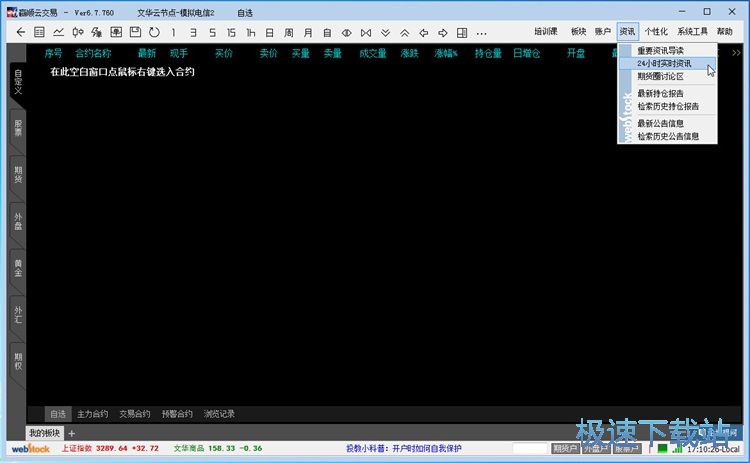Switch to the 主力合约 tab

pyautogui.click(x=92, y=414)
